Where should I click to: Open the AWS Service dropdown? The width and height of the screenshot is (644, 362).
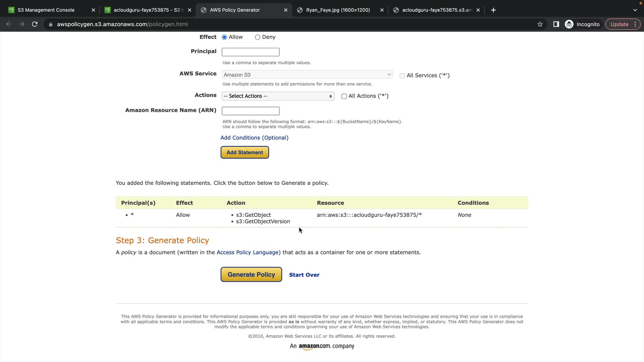click(x=307, y=75)
